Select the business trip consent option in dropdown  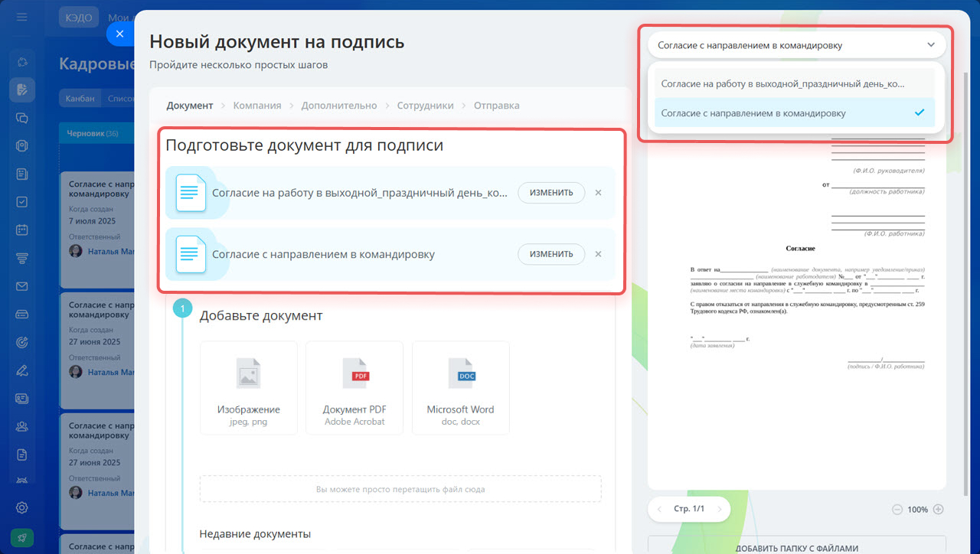tap(795, 112)
